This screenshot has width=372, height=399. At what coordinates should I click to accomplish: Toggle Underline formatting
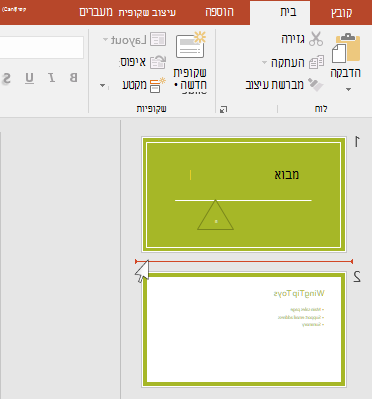click(29, 78)
